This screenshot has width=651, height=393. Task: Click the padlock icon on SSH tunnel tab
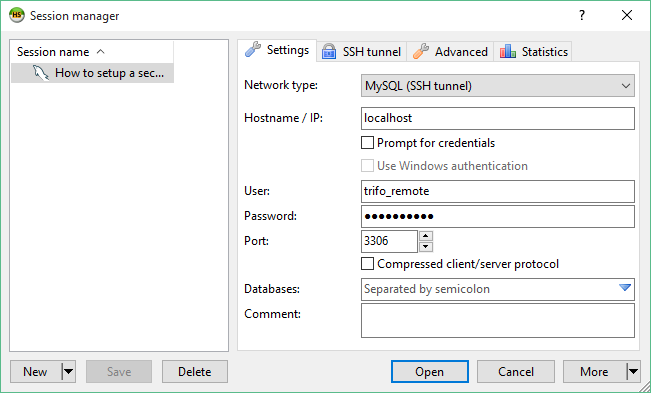point(329,52)
